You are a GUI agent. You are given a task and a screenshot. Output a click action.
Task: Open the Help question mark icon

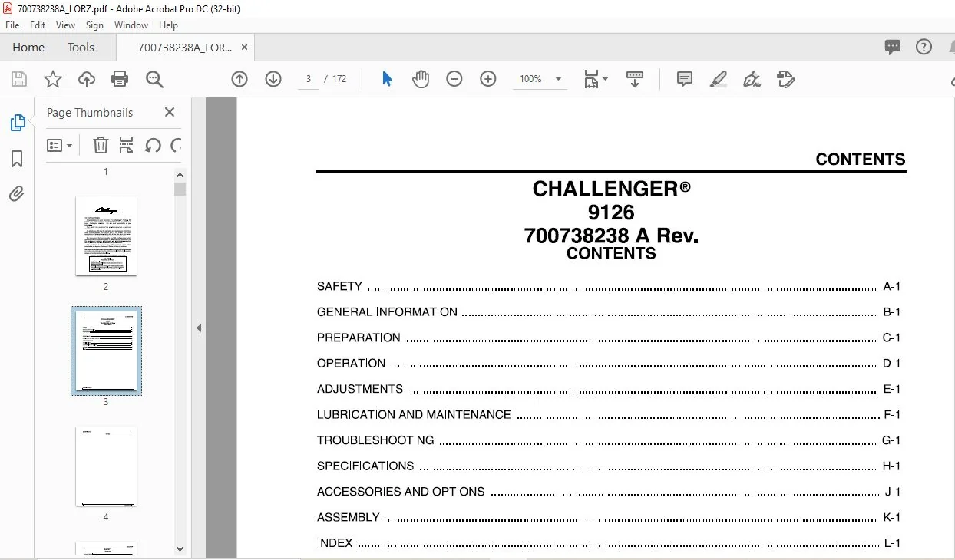[x=924, y=47]
